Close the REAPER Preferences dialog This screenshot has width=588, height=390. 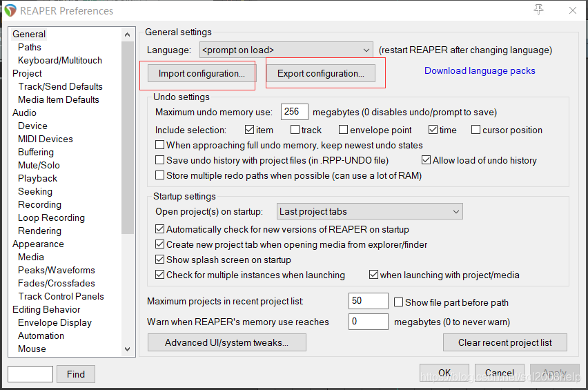[x=573, y=10]
